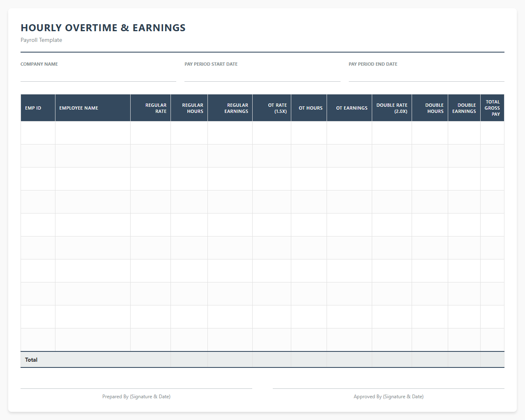This screenshot has height=420, width=525.
Task: Select the EMP ID column header
Action: (38, 108)
